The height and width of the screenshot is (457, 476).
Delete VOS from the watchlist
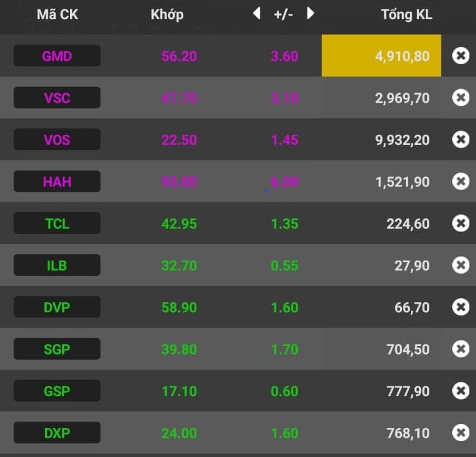tap(461, 140)
